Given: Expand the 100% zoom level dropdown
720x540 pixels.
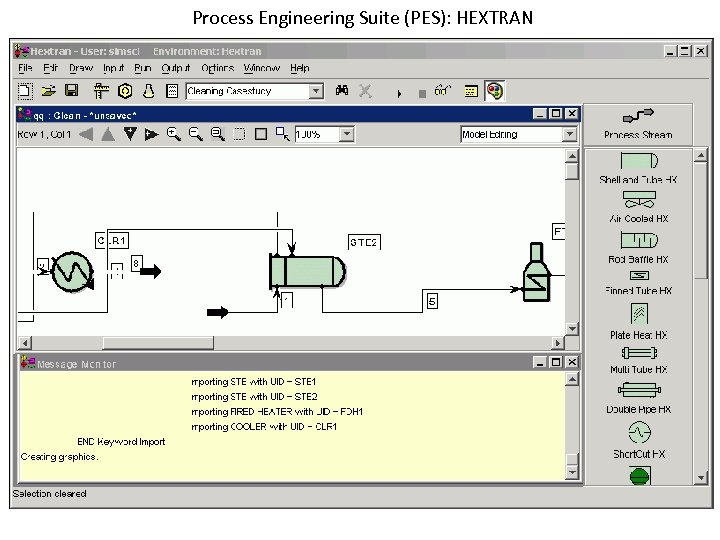Looking at the screenshot, I should 347,135.
